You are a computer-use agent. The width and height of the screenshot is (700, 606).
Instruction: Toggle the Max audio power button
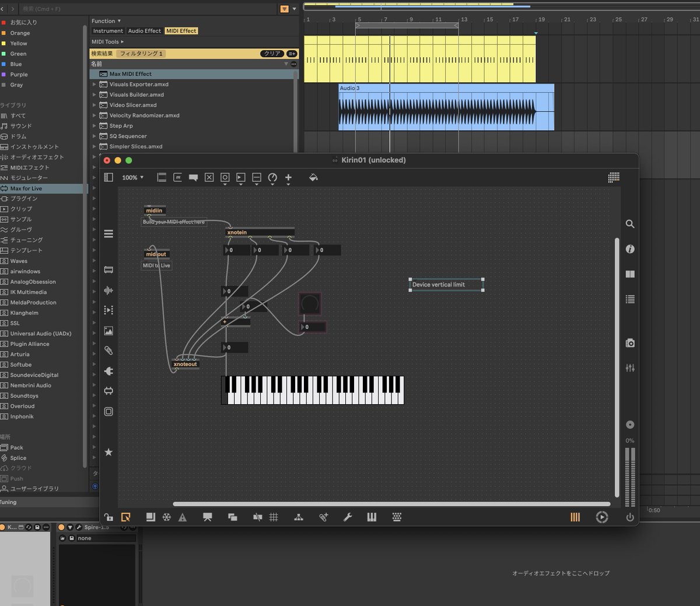630,517
